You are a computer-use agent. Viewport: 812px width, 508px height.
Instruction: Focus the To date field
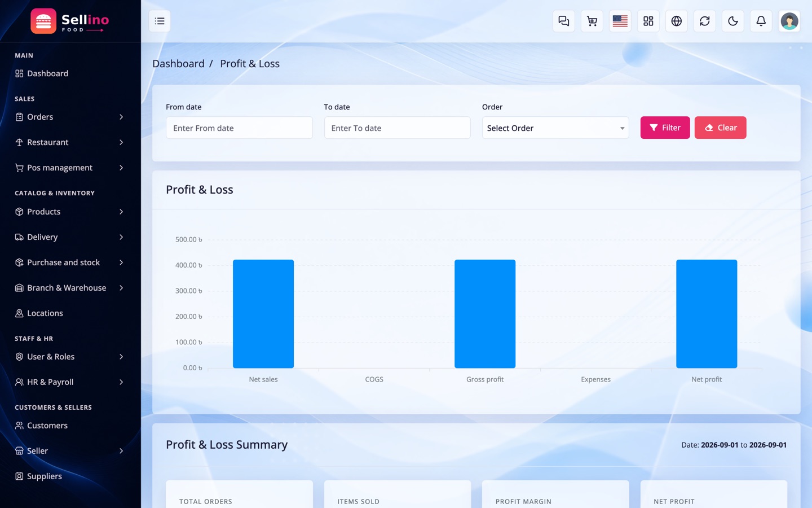397,128
